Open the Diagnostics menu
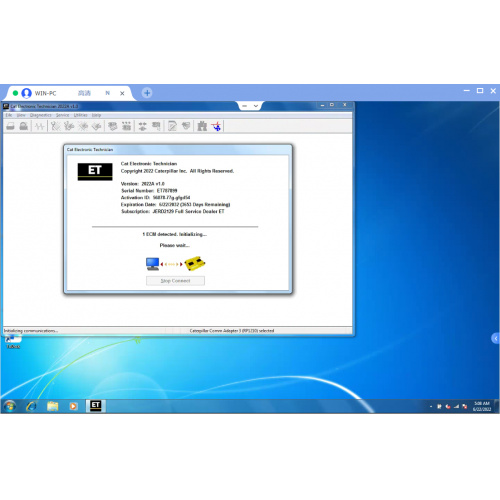 point(41,115)
